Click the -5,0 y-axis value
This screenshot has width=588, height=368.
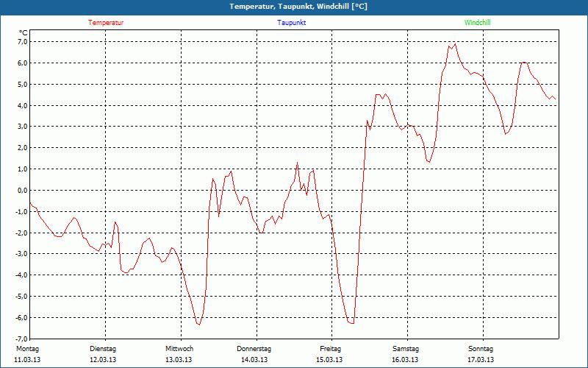click(21, 297)
